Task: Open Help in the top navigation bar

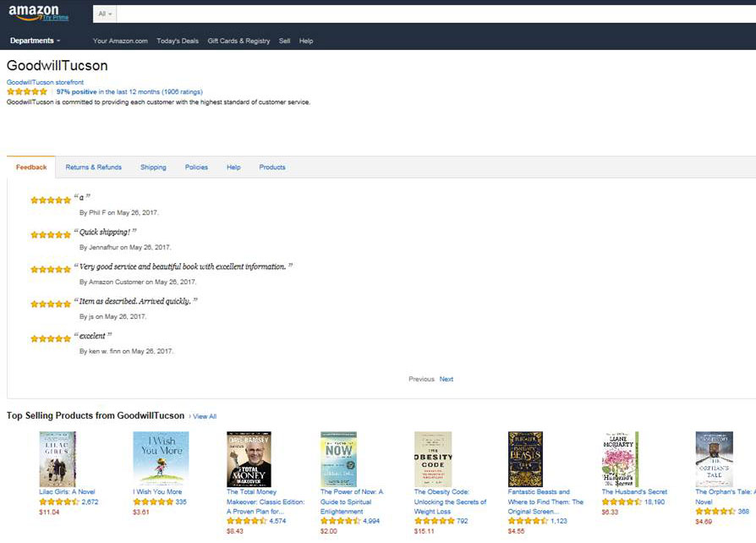Action: 305,41
